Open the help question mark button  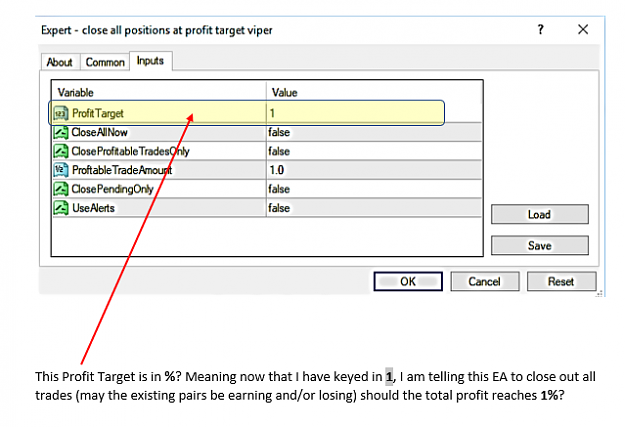(x=540, y=30)
